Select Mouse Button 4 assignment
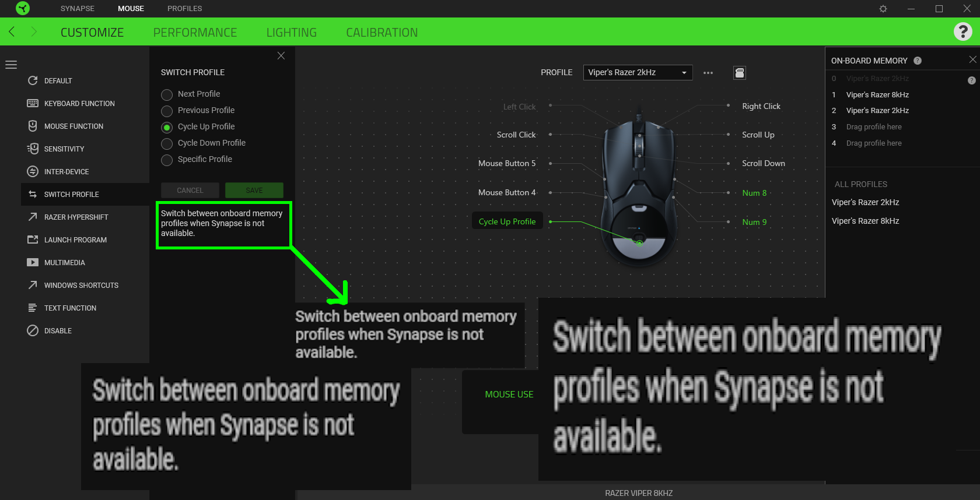The image size is (980, 500). click(x=507, y=192)
